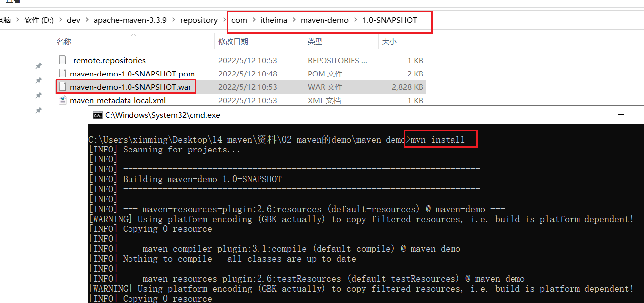Expand the chevron after "repository" in the address bar
Image resolution: width=644 pixels, height=303 pixels.
[224, 20]
